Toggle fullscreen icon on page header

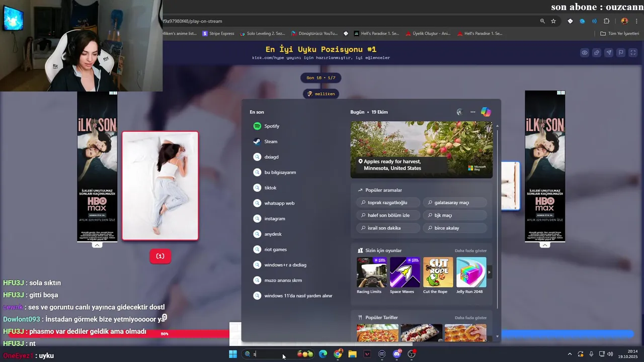(x=633, y=53)
